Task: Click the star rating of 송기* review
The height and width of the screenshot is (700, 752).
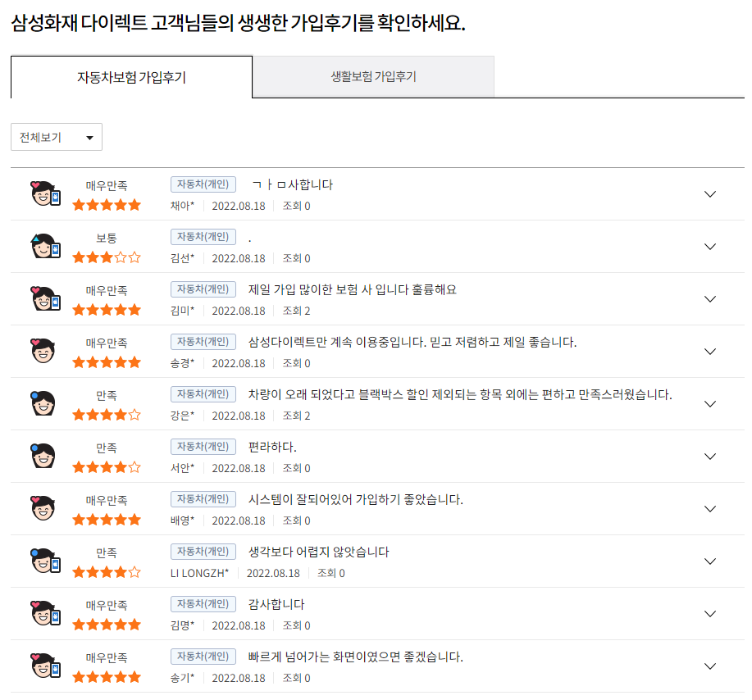Action: pyautogui.click(x=107, y=677)
